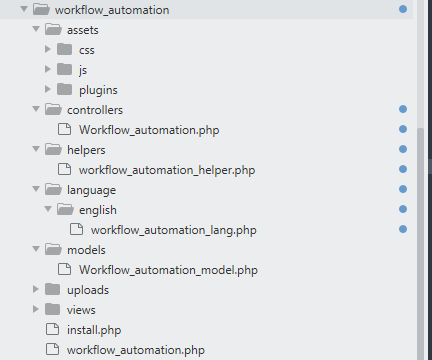This screenshot has width=432, height=360.
Task: Click the workflow_automation open folder icon
Action: click(x=41, y=9)
